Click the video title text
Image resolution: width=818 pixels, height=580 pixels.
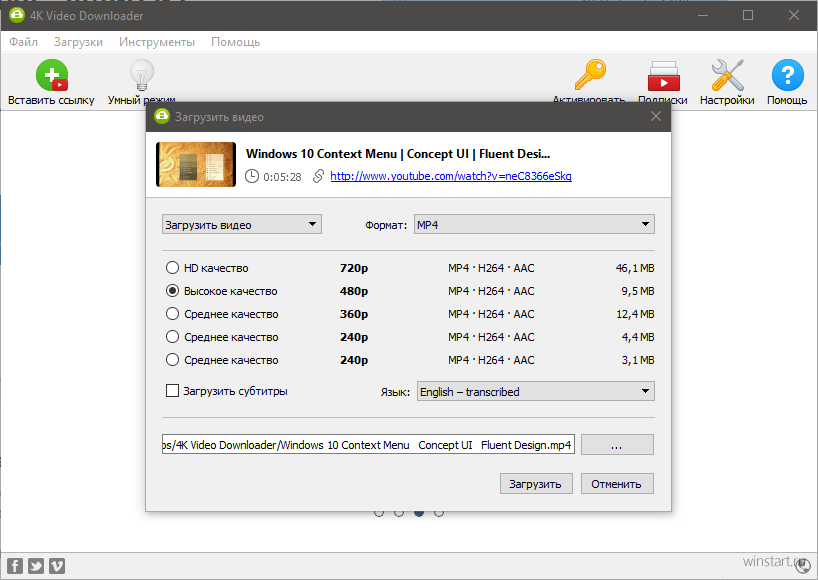click(398, 154)
